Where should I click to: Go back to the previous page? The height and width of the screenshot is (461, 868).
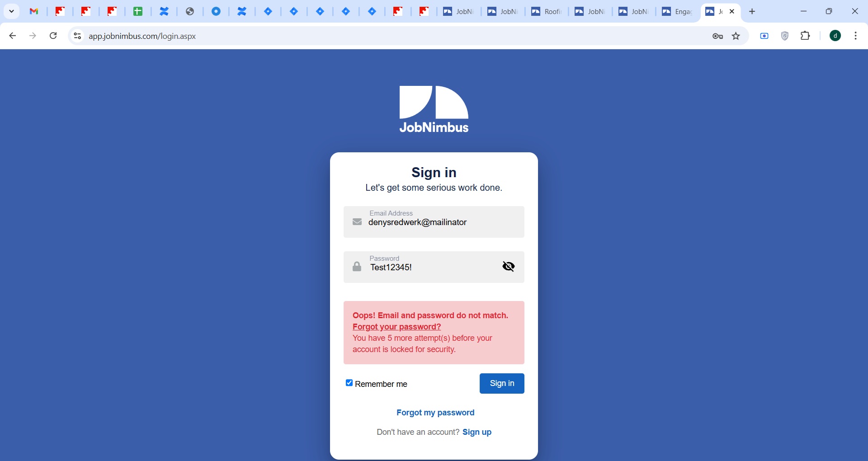click(13, 36)
